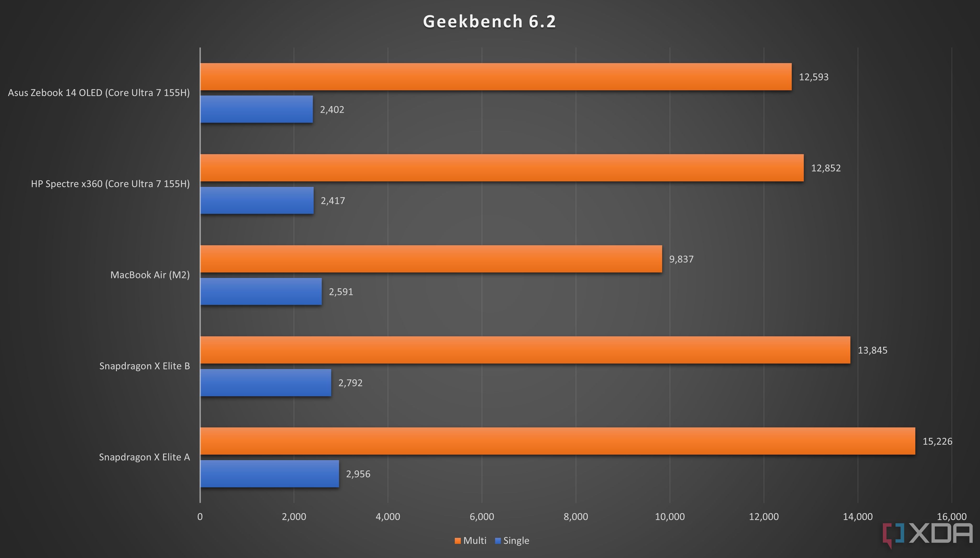This screenshot has height=558, width=980.
Task: Toggle the Single data series visibility
Action: (528, 545)
